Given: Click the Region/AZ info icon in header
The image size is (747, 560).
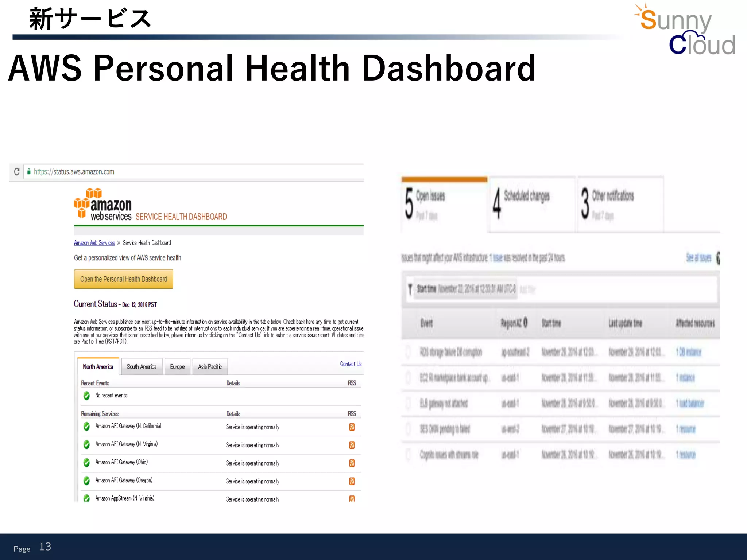Looking at the screenshot, I should point(525,323).
